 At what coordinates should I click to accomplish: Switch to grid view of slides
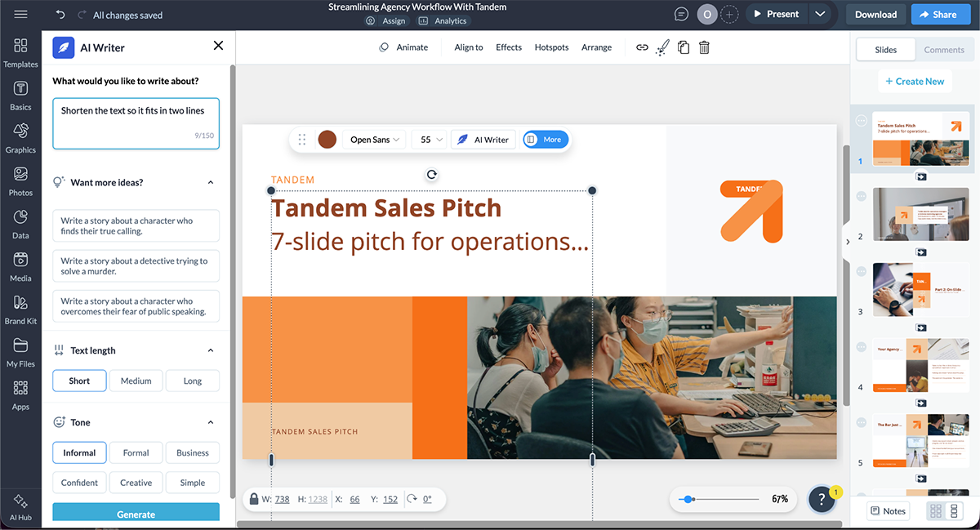935,511
